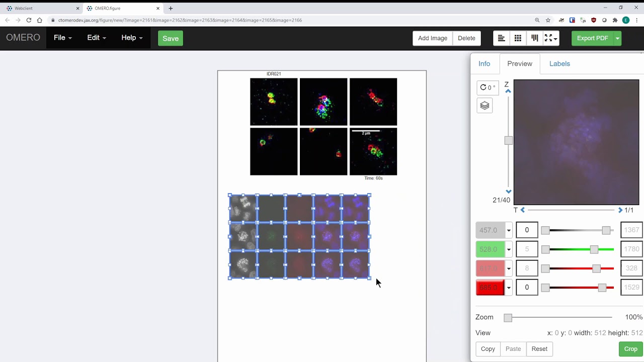Open the Chrome three-dot menu

point(637,20)
